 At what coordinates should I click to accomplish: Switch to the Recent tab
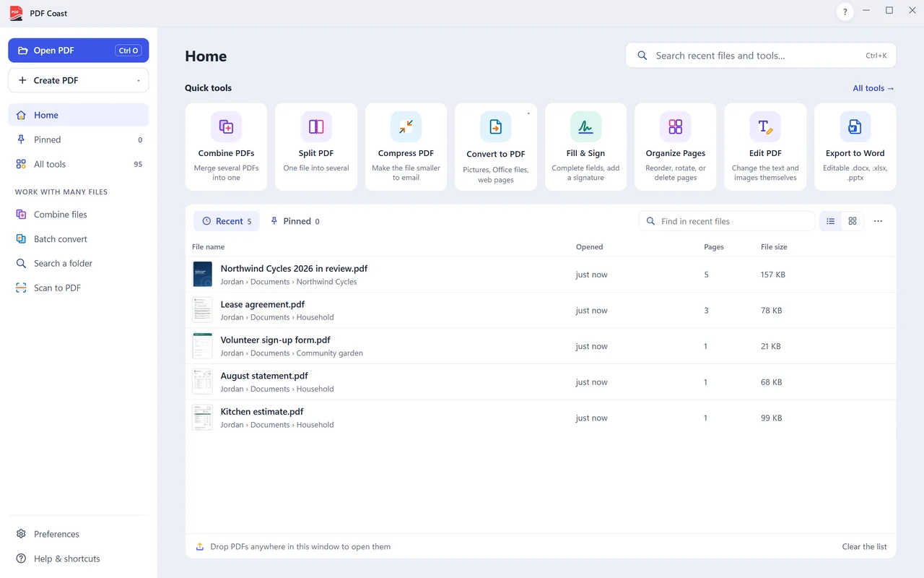pos(227,221)
